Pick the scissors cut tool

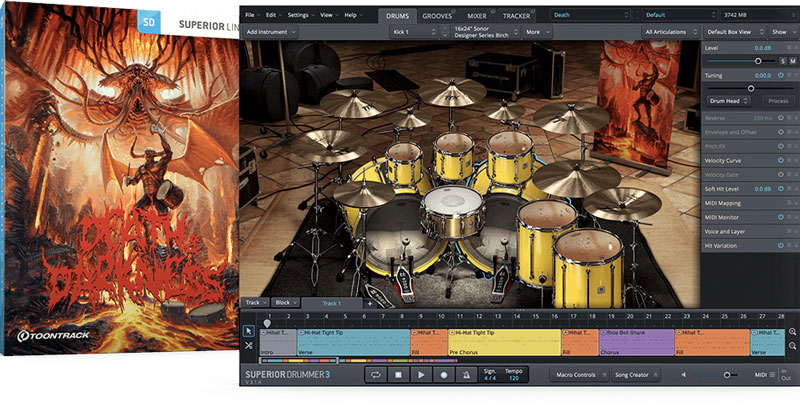point(249,345)
